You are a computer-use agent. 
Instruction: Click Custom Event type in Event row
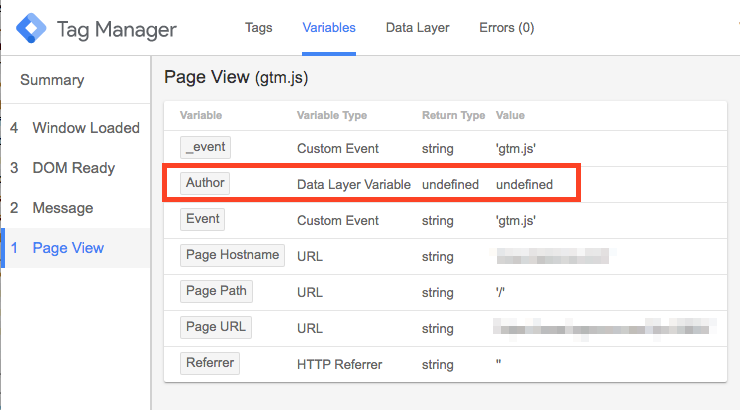338,220
